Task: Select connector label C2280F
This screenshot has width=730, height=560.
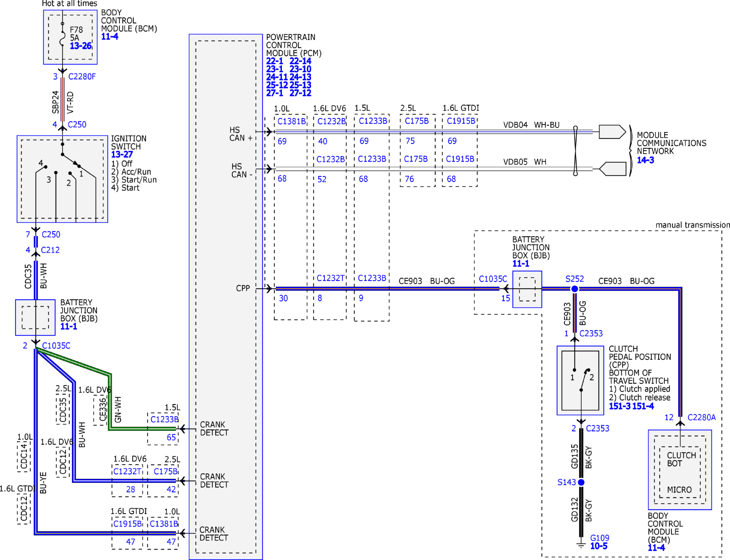Action: pos(82,76)
